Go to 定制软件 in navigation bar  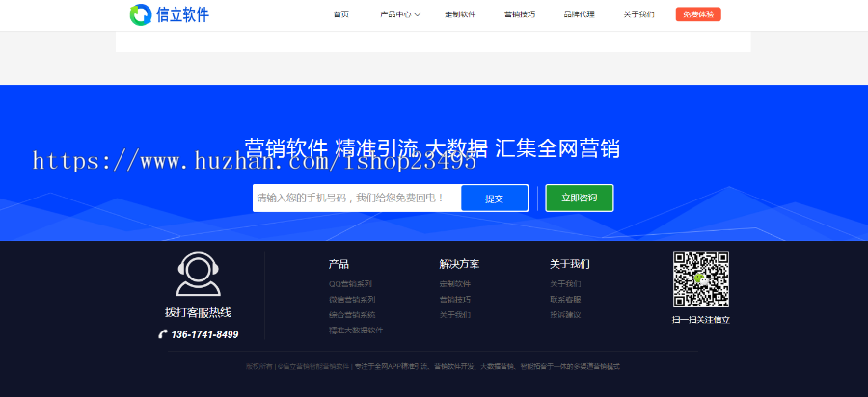coord(460,14)
